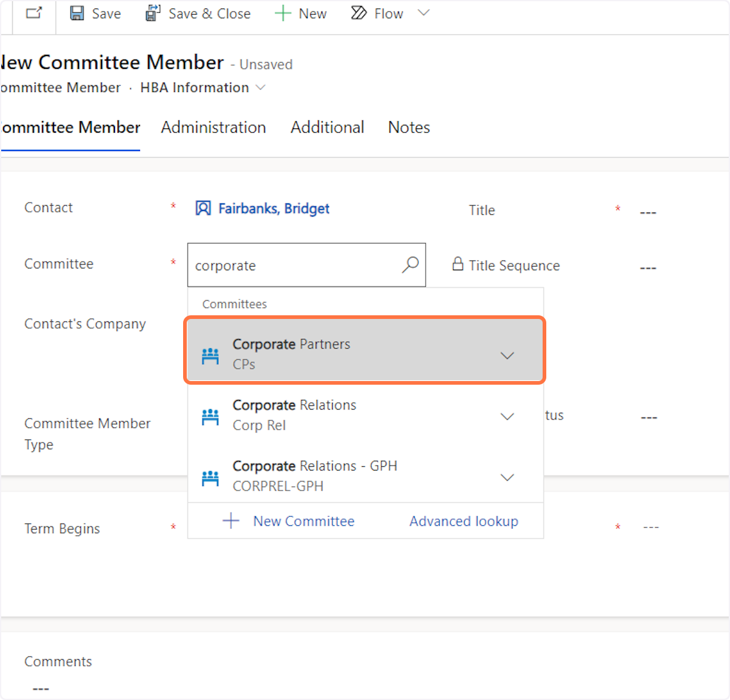
Task: Expand the Corporate Partners result details
Action: [507, 355]
